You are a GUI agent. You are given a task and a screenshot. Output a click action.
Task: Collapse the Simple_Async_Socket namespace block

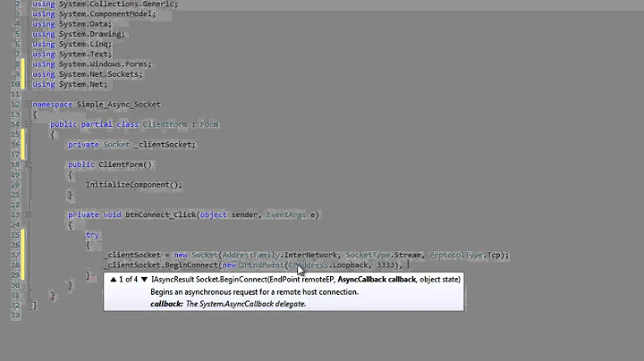[28, 105]
